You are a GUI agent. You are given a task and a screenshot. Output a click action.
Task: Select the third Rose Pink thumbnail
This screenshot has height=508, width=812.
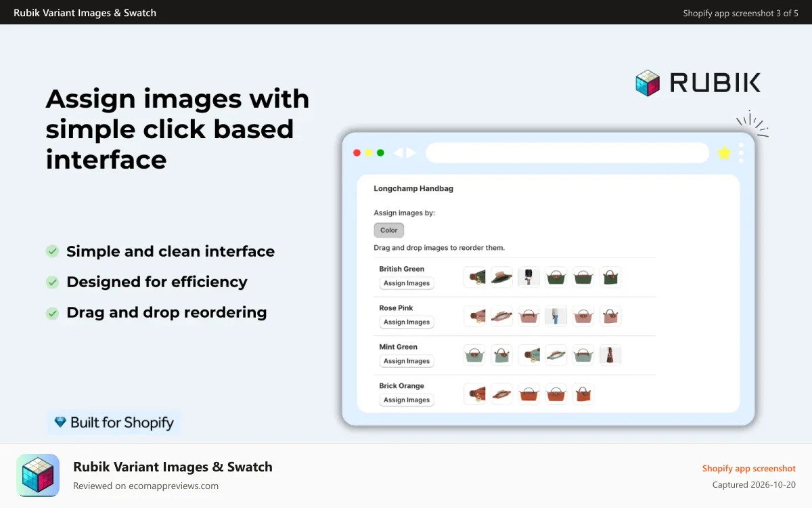[529, 316]
